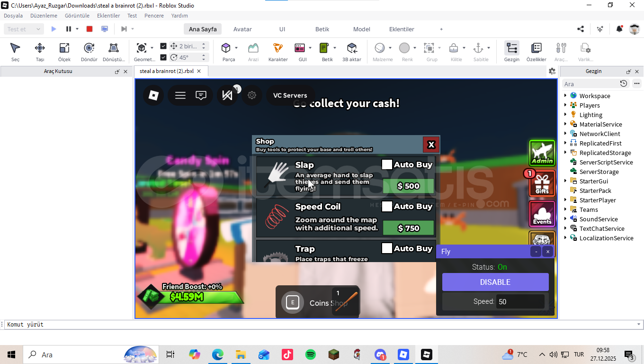Switch to the Avatar ribbon tab
Image resolution: width=644 pixels, height=364 pixels.
coord(242,29)
